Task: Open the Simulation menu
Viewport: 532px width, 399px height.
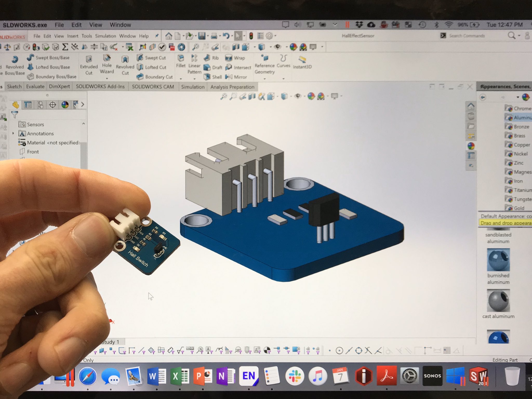Action: click(105, 36)
